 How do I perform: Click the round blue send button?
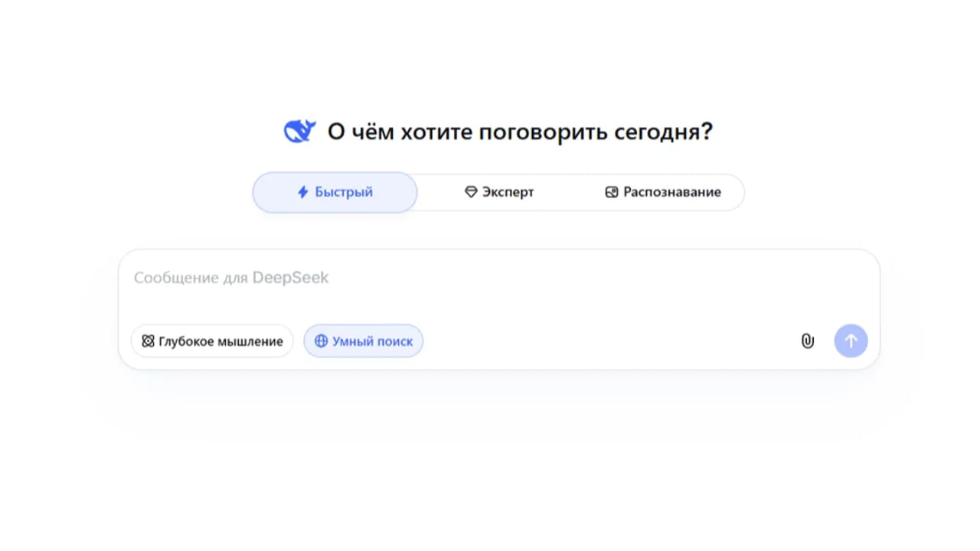851,341
